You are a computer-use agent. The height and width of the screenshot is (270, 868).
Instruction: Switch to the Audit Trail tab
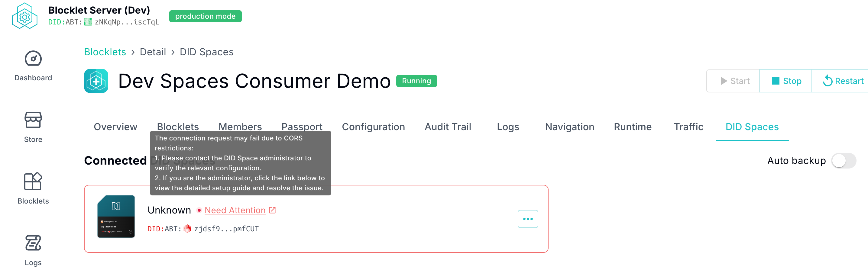(x=448, y=127)
